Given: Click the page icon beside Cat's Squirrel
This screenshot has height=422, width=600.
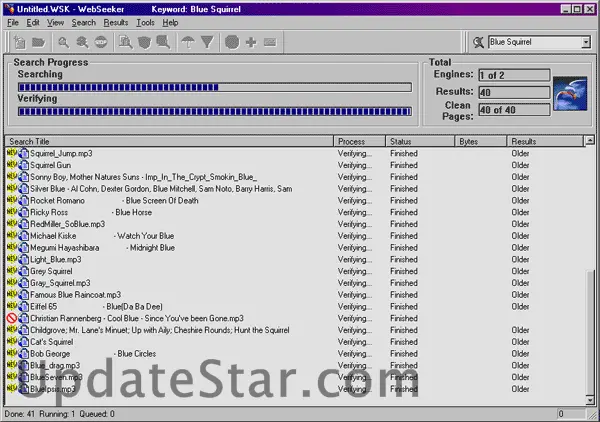Looking at the screenshot, I should coord(24,342).
